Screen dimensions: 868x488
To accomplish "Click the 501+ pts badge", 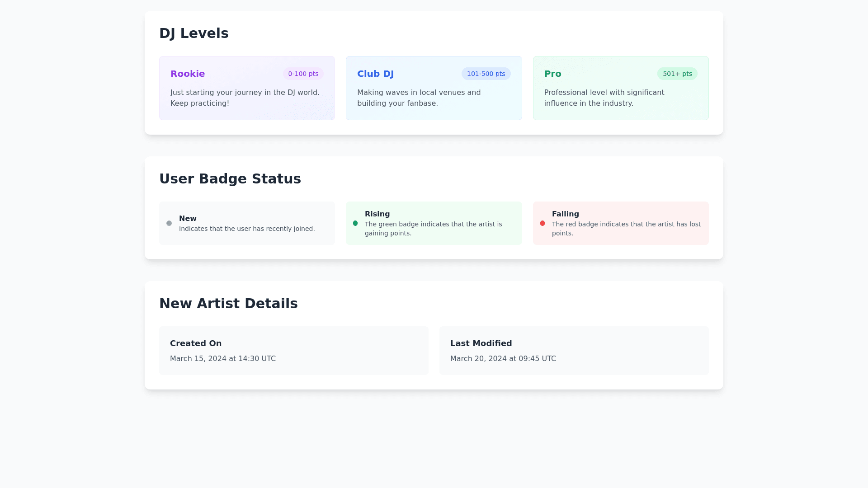I will 677,74.
